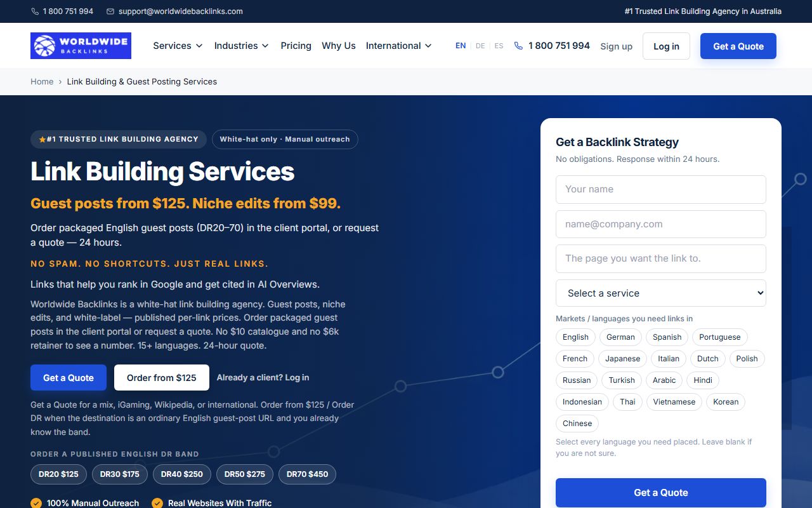The width and height of the screenshot is (812, 508).
Task: Select the Spanish language chip
Action: click(x=667, y=337)
